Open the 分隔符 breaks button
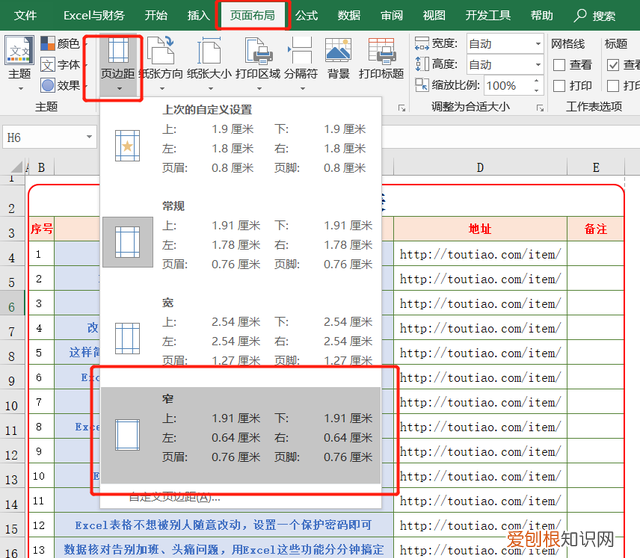The width and height of the screenshot is (640, 558). pos(301,64)
